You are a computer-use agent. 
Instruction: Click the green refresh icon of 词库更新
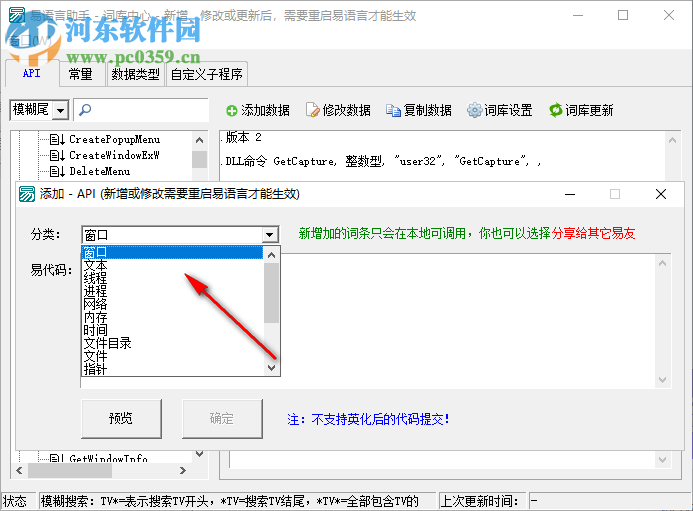[556, 110]
